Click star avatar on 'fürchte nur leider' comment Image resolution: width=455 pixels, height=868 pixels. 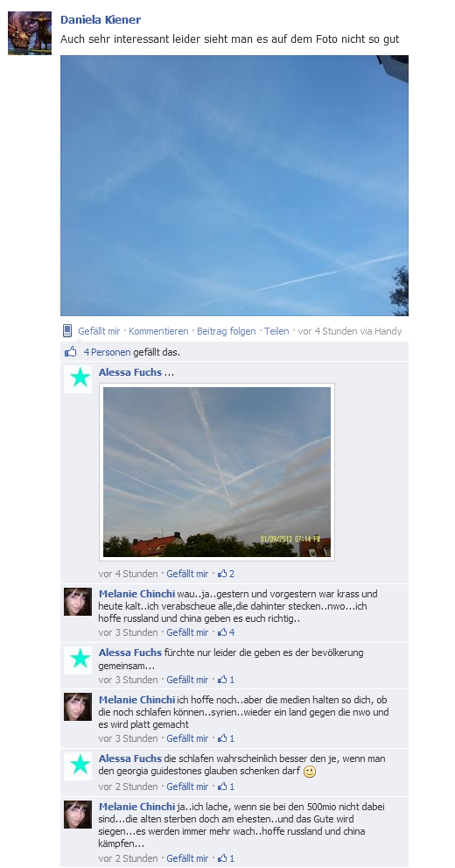(78, 660)
